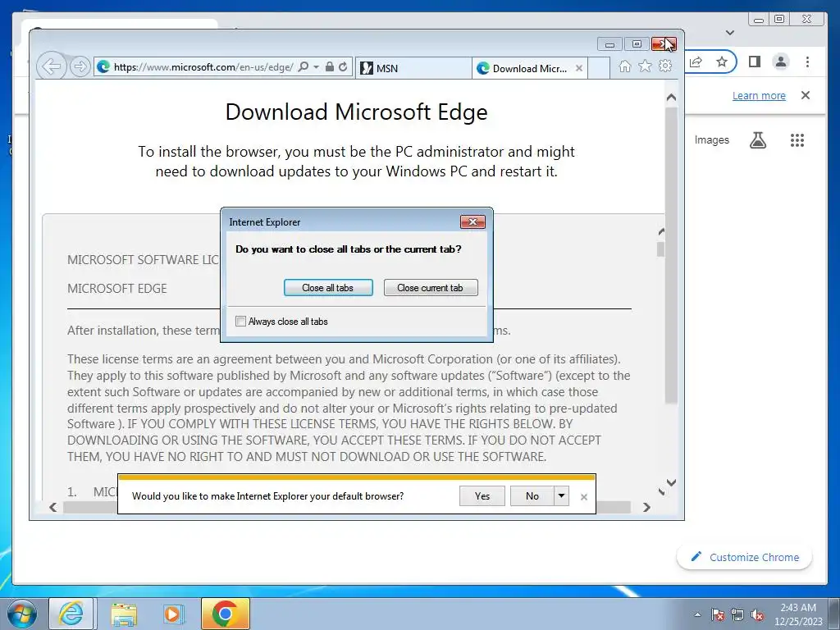Toggle the Chrome side panel icon
This screenshot has width=840, height=630.
coord(755,62)
